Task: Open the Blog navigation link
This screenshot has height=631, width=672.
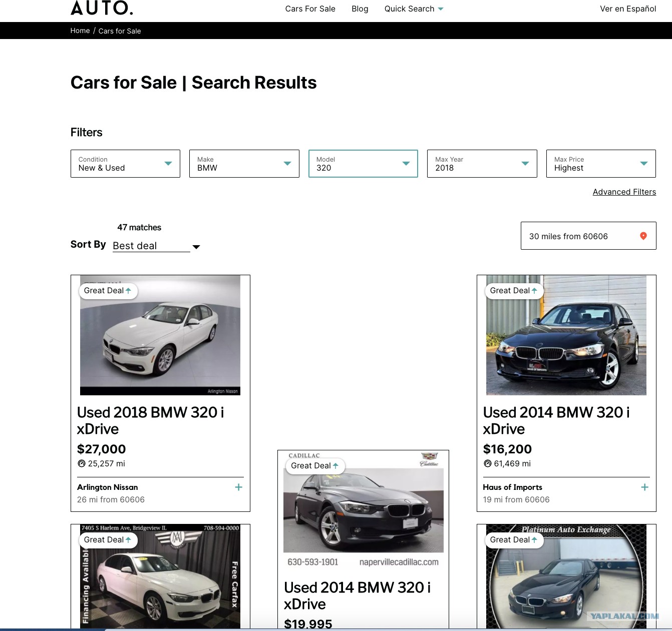Action: tap(360, 9)
